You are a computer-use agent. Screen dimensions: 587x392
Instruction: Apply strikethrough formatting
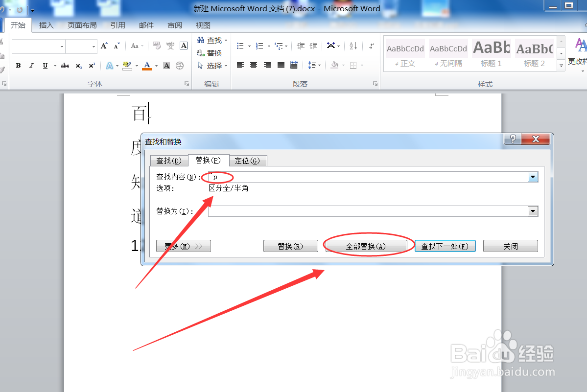(65, 66)
